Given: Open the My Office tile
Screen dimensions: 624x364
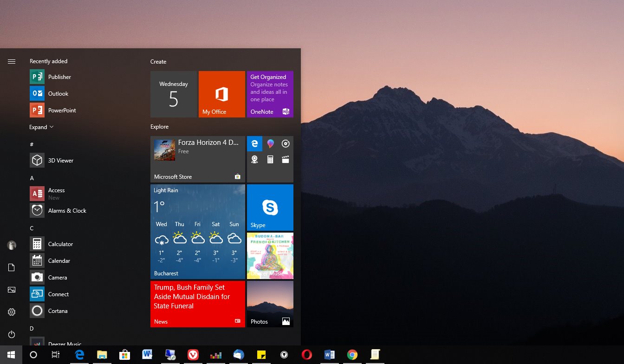Looking at the screenshot, I should (x=222, y=94).
